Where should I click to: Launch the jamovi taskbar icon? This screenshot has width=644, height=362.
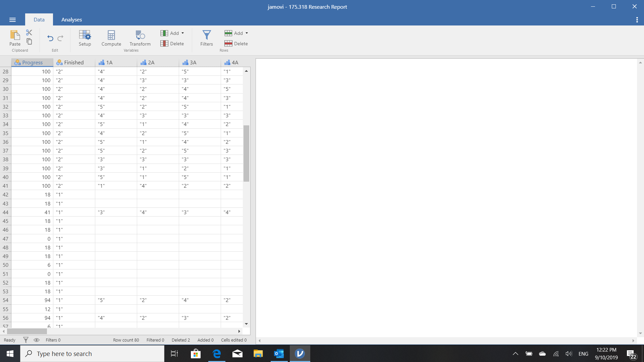tap(300, 353)
